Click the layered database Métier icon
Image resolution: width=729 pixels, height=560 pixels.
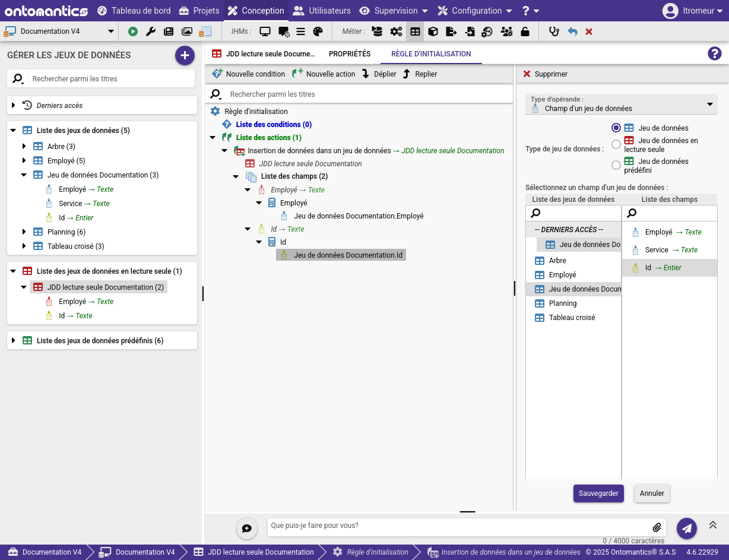(x=377, y=31)
